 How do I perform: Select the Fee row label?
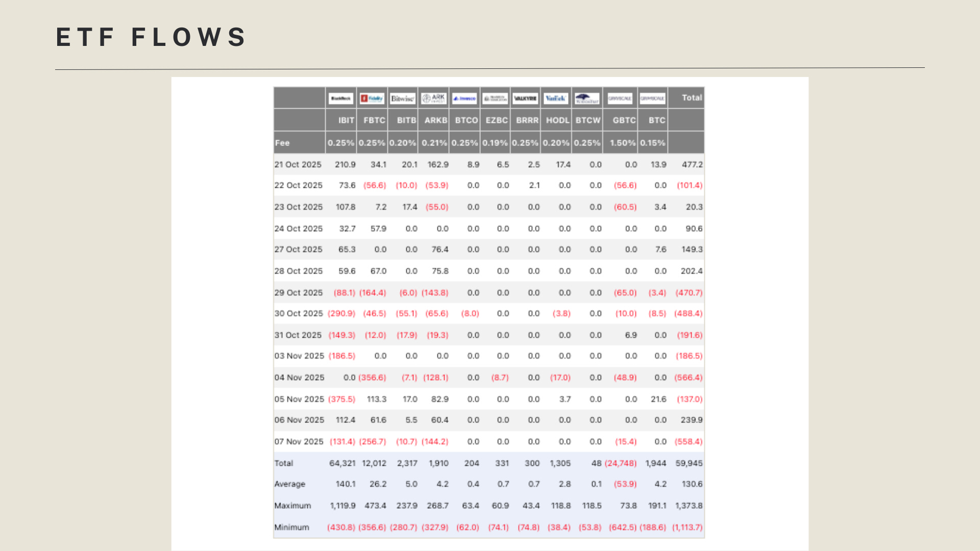282,143
